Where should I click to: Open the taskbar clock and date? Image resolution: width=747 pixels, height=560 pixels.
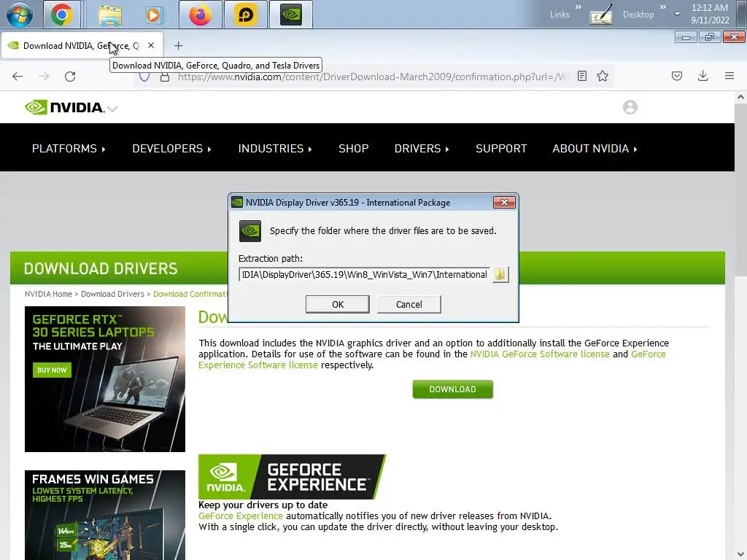710,14
